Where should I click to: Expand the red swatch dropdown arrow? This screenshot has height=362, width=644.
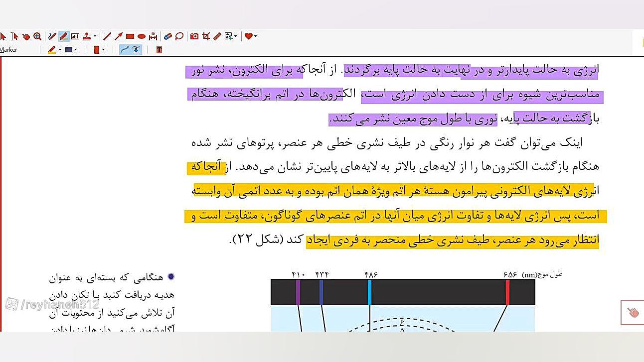click(104, 50)
